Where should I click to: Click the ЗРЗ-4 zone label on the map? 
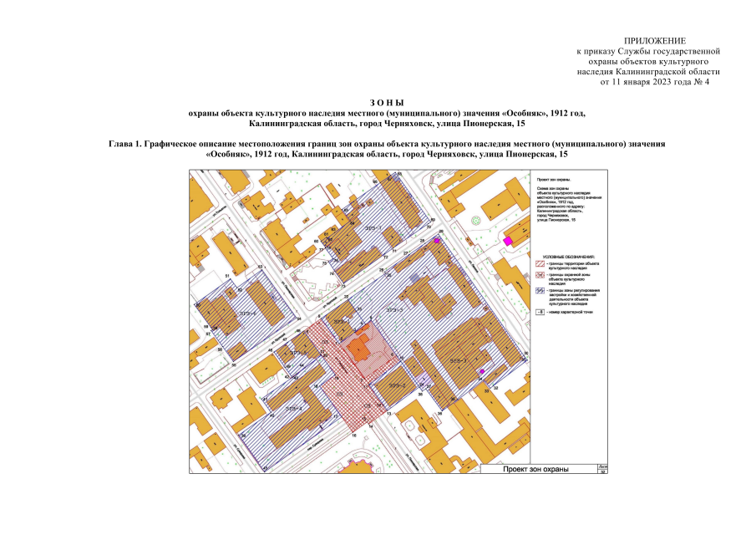[x=293, y=409]
